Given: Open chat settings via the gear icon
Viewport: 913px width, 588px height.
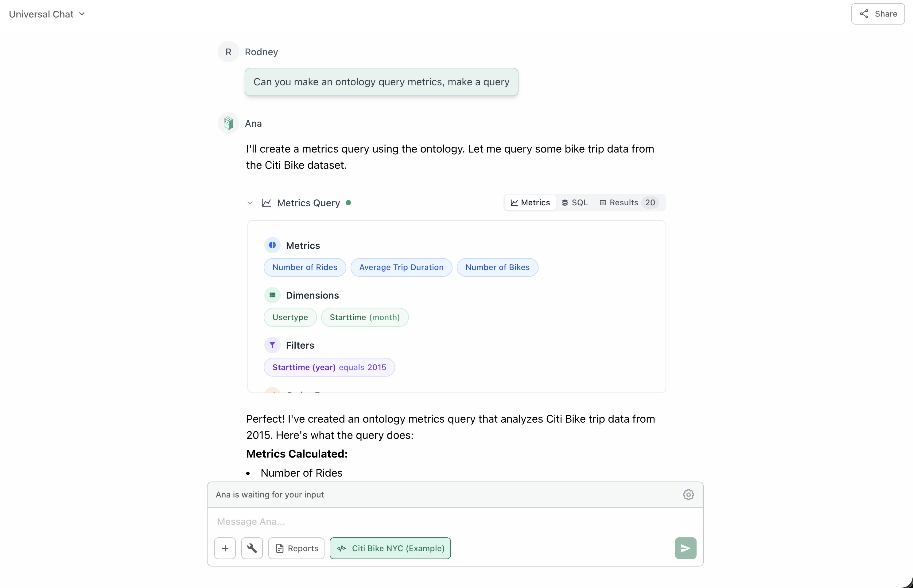Looking at the screenshot, I should pyautogui.click(x=689, y=494).
